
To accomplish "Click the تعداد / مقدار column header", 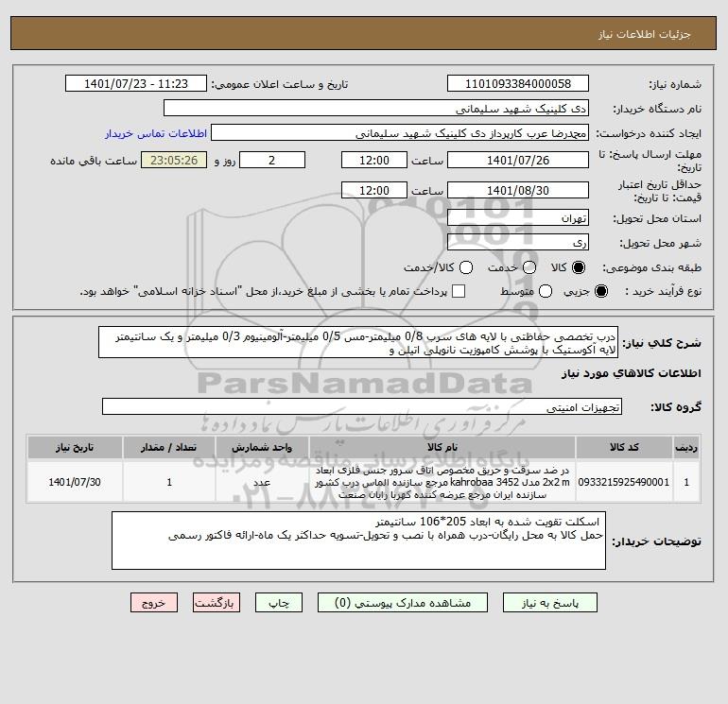I will click(169, 447).
